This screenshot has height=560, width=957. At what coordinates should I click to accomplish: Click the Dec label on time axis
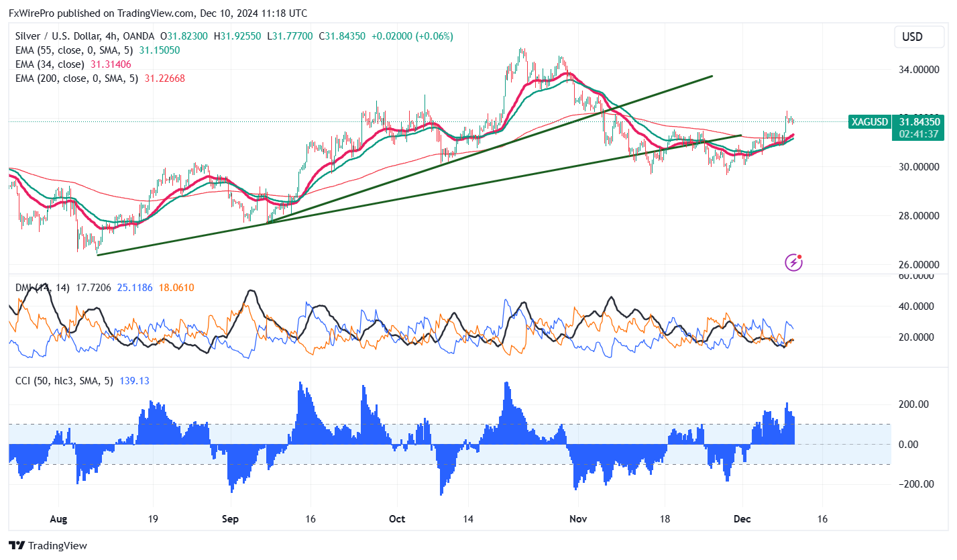[x=742, y=519]
